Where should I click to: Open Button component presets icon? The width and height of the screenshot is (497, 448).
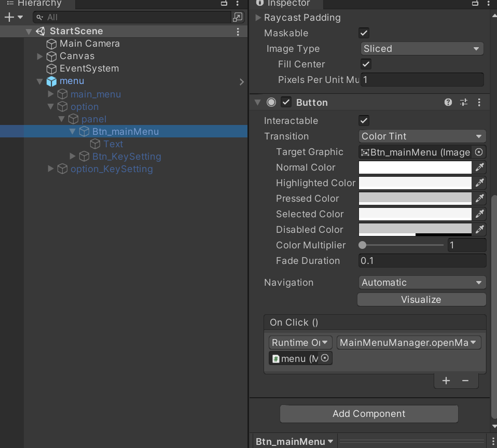click(464, 102)
